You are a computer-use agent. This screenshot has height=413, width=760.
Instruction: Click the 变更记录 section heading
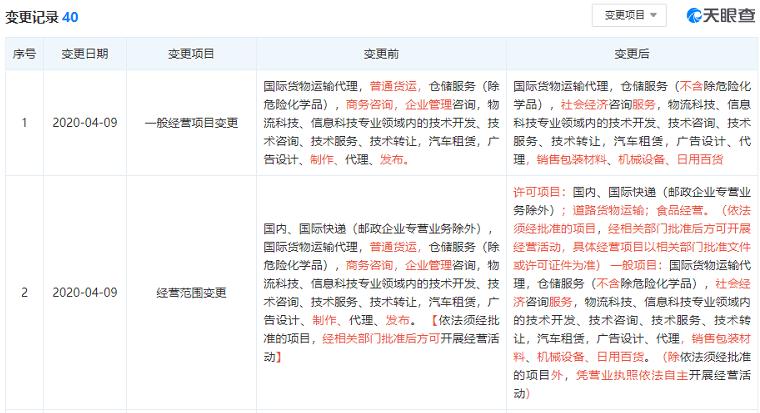pos(32,17)
